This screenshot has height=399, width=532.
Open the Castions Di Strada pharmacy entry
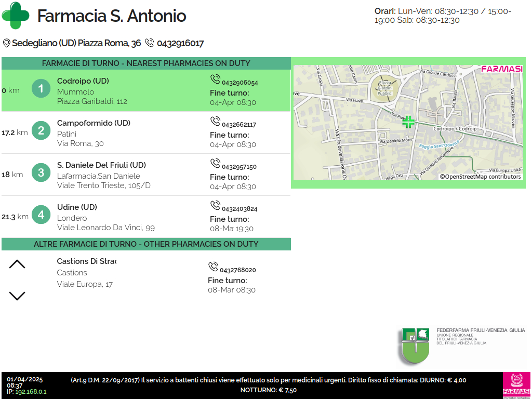(86, 261)
